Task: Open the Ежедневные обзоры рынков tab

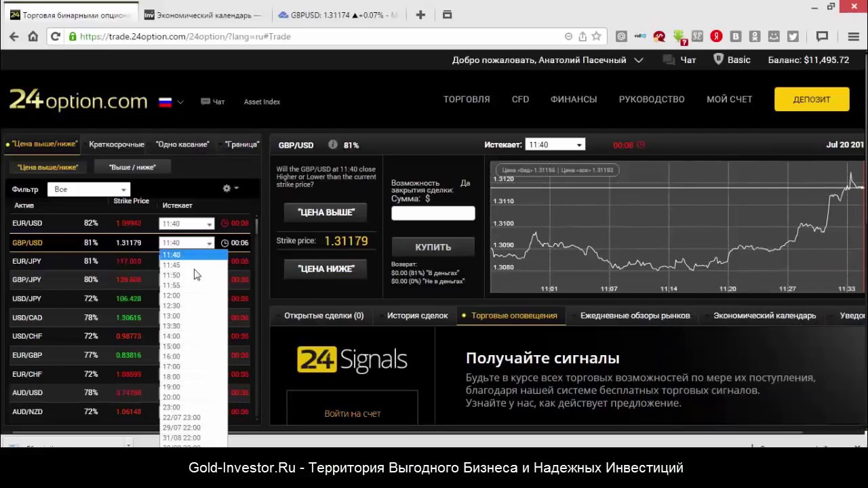Action: (635, 316)
